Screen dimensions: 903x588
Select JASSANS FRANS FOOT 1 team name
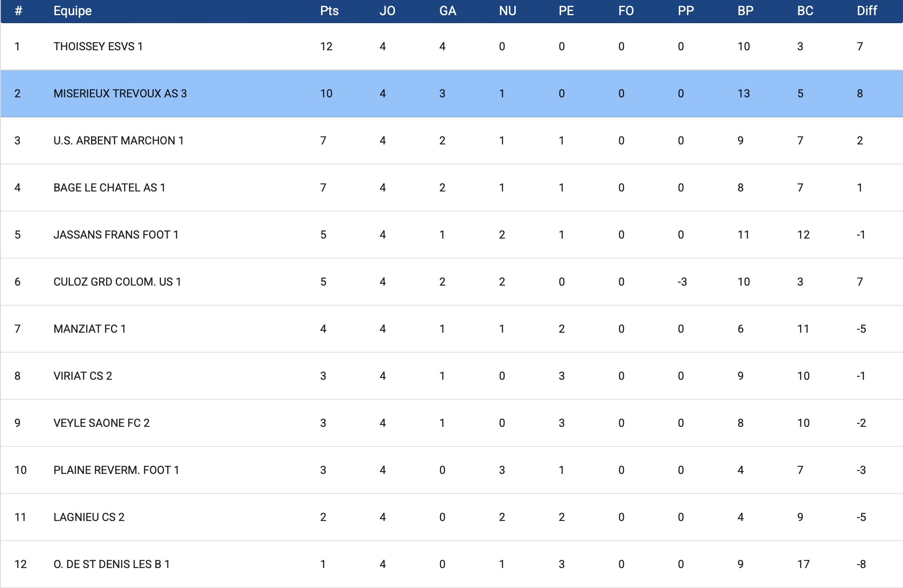click(x=116, y=235)
